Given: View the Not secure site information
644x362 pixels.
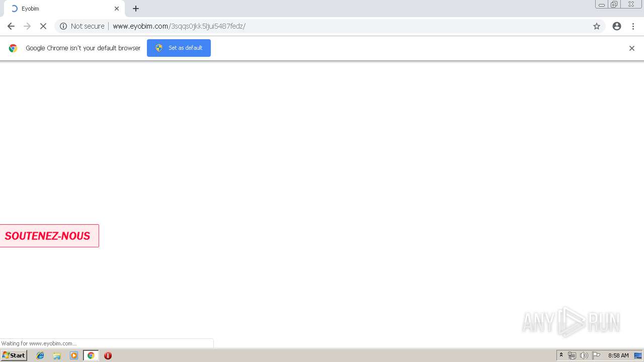Looking at the screenshot, I should coord(82,26).
